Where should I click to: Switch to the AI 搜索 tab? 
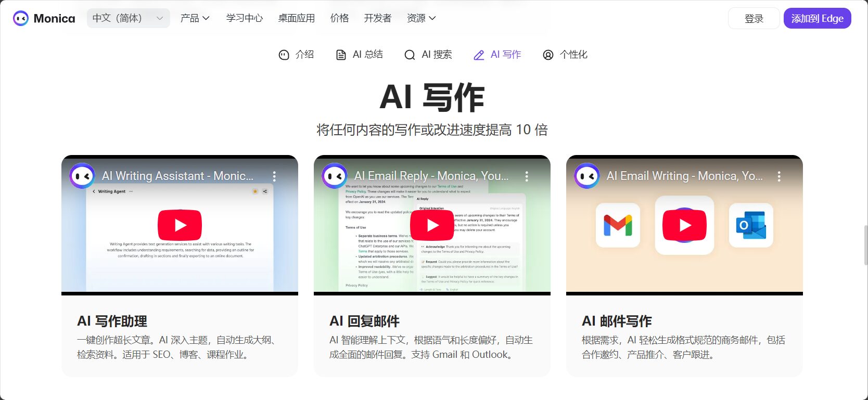[x=428, y=55]
